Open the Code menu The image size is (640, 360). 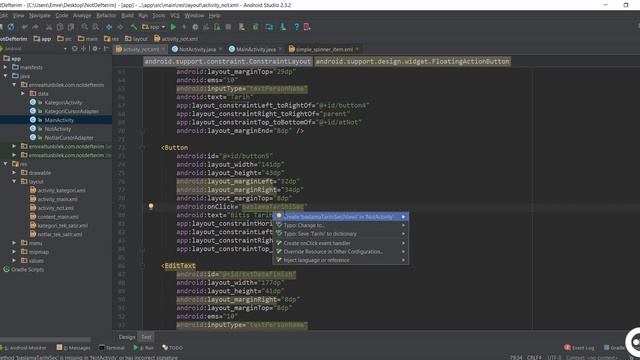62,16
